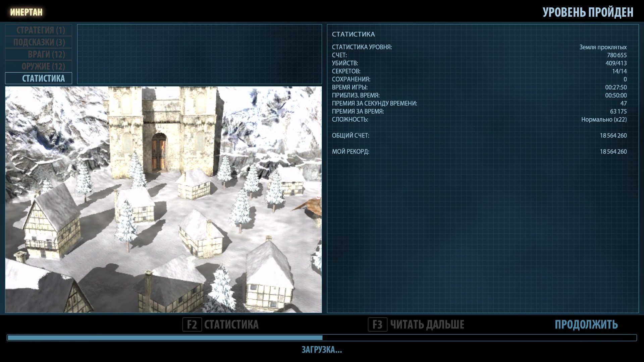Viewport: 644px width, 362px height.
Task: Click ЧИТАТЬ ДАЛЬШЕ to read further
Action: point(427,324)
